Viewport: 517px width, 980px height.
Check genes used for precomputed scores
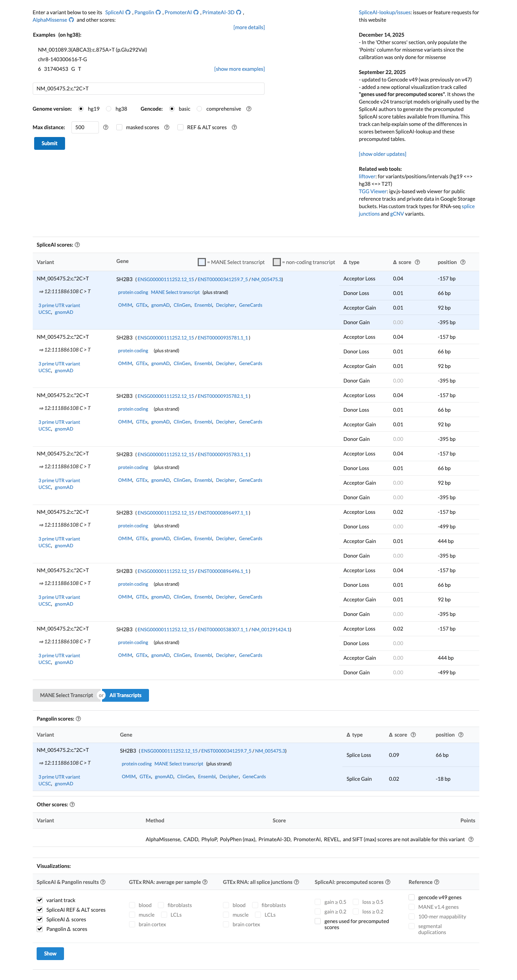coord(318,921)
